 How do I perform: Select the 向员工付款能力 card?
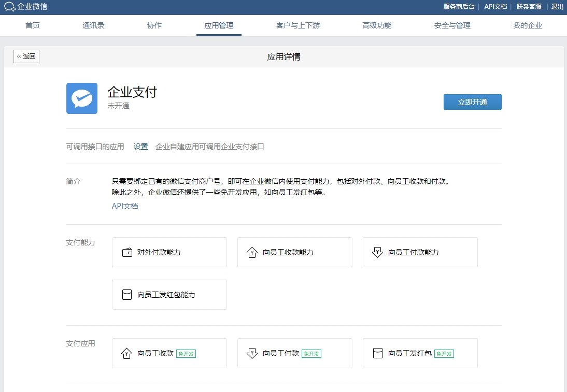(x=420, y=252)
